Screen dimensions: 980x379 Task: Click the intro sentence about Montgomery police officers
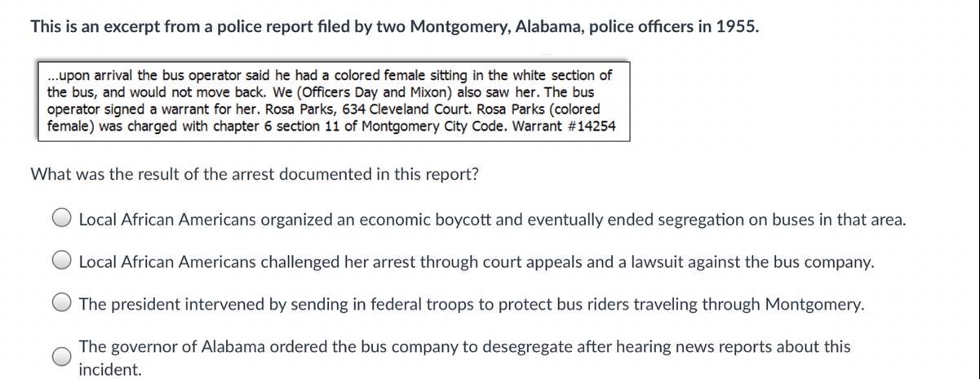tap(394, 27)
